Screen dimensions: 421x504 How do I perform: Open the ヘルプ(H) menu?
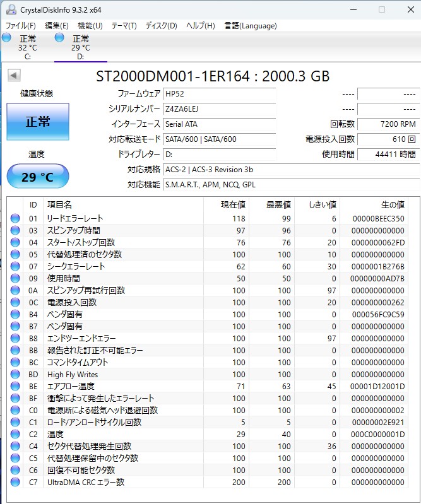pos(201,26)
